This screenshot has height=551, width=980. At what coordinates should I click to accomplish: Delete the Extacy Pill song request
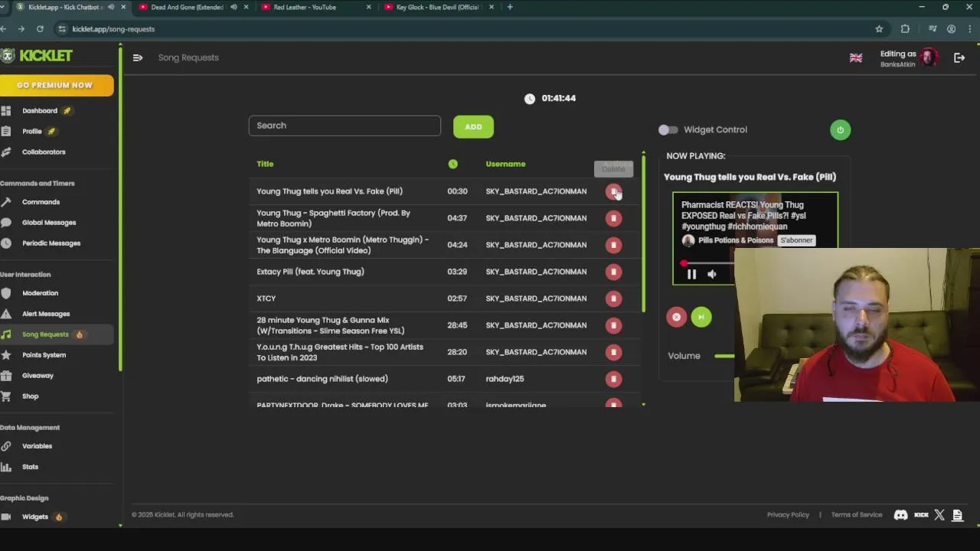tap(613, 272)
